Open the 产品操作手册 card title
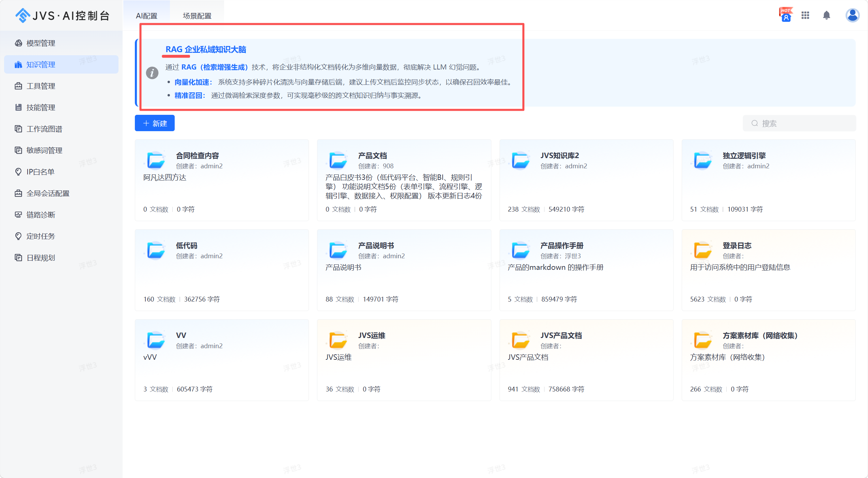Image resolution: width=868 pixels, height=478 pixels. coord(562,245)
